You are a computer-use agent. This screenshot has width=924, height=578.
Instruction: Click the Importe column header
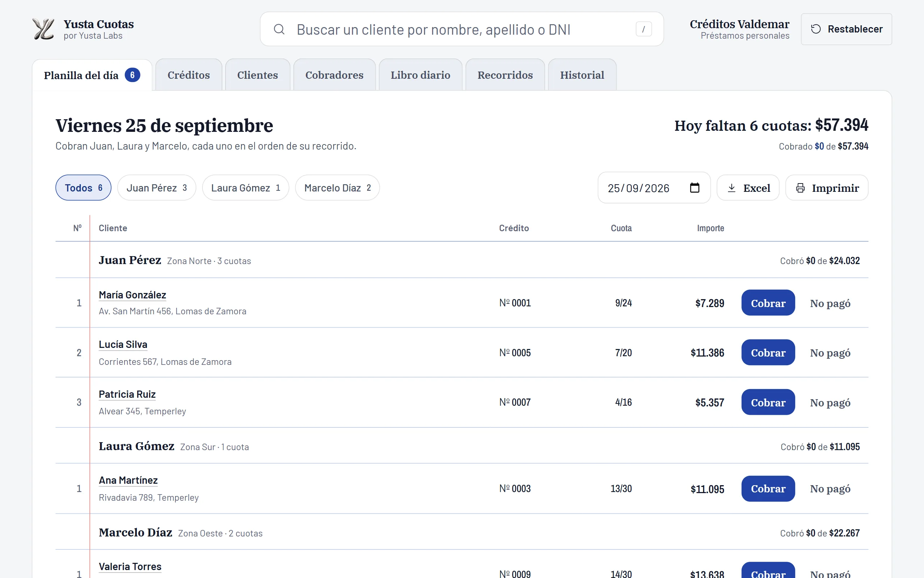711,228
